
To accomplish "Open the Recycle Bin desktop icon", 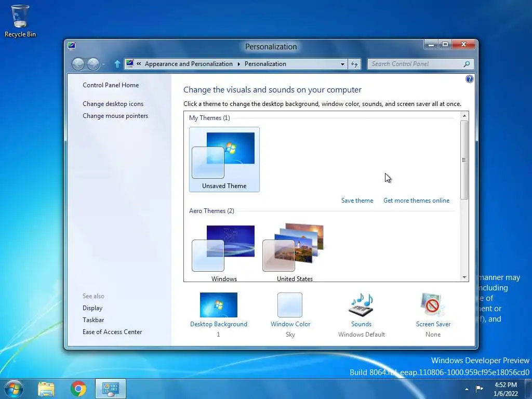I will 20,21.
